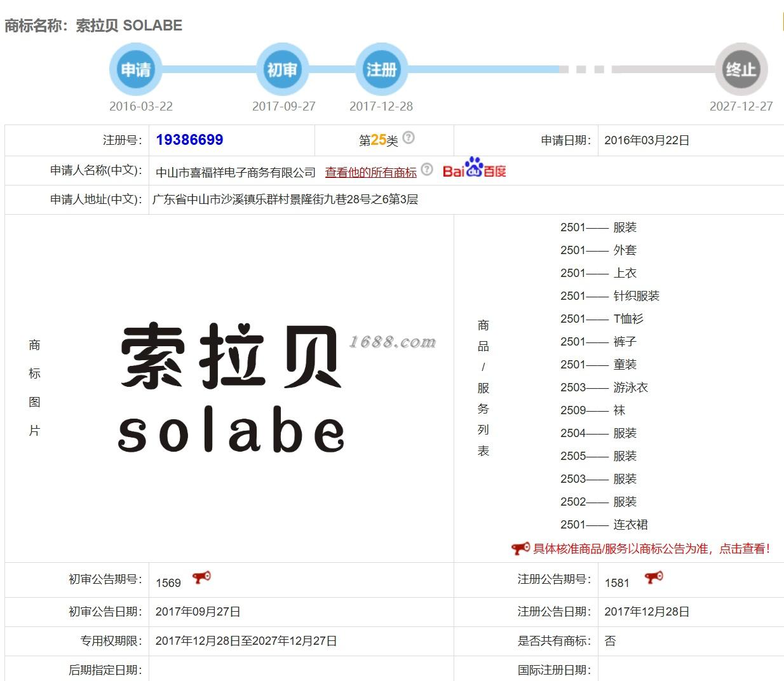The image size is (784, 681).
Task: Select goods row 2501 外套
Action: coord(598,250)
